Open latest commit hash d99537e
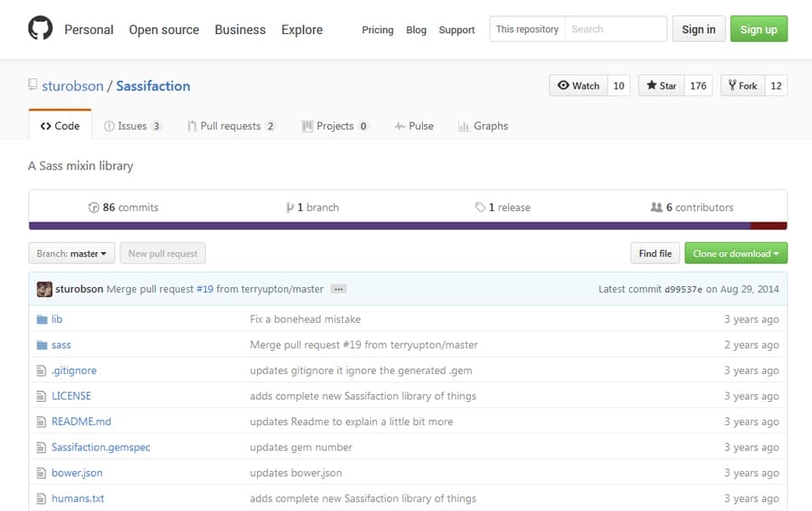Image resolution: width=812 pixels, height=511 pixels. (x=683, y=290)
